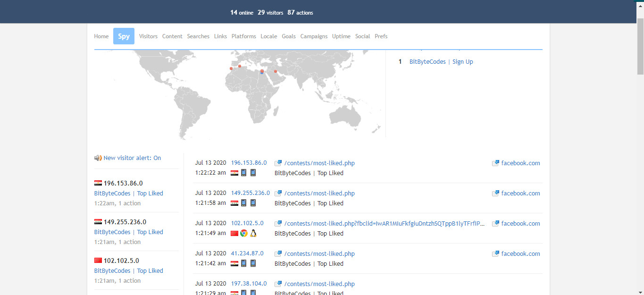Click the Top Liked link under 196.153.86.0
The image size is (644, 295).
150,193
